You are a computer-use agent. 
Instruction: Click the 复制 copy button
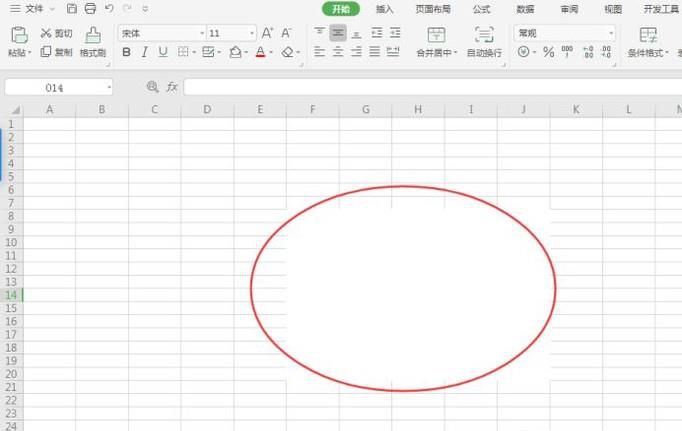tap(57, 52)
